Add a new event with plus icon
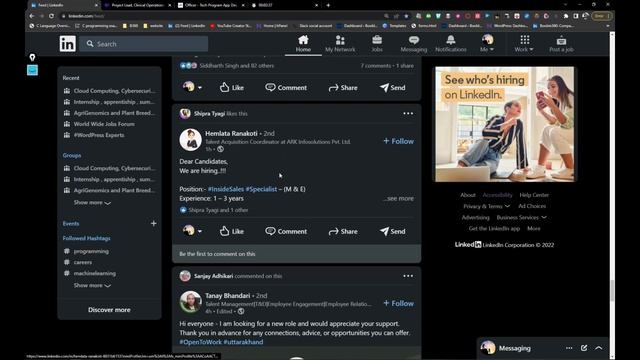Screen dimensions: 640x360 pos(153,223)
